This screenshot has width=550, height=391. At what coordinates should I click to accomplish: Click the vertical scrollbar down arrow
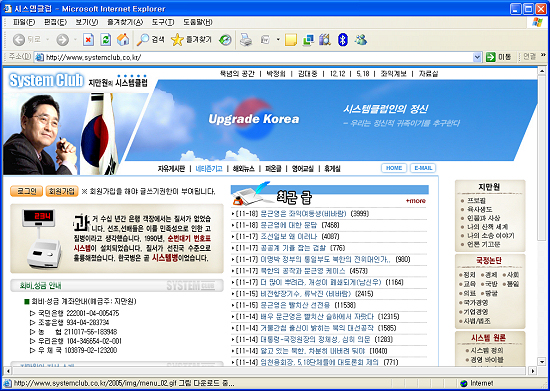click(542, 362)
